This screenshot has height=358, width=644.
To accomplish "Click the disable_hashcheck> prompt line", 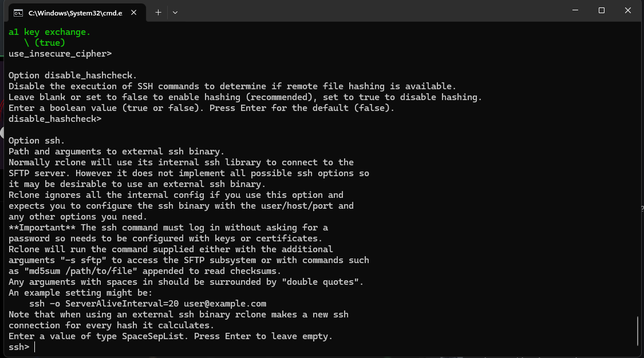I will [54, 119].
